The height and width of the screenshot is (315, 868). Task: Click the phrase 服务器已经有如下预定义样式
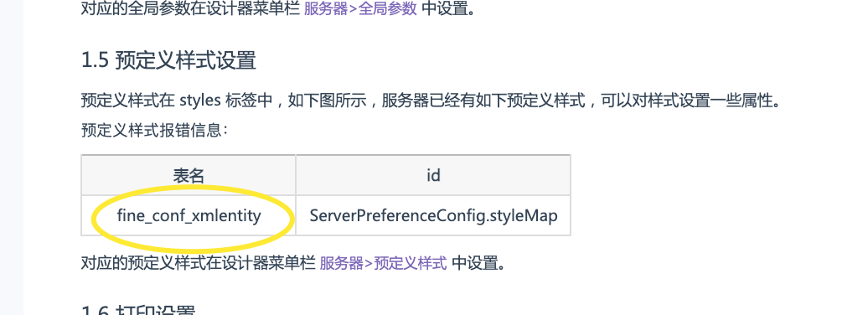tap(483, 101)
